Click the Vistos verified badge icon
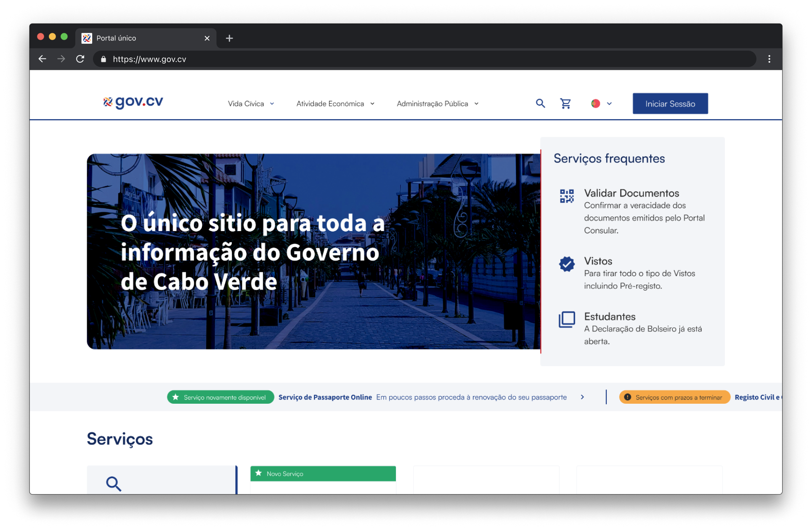 pyautogui.click(x=567, y=264)
